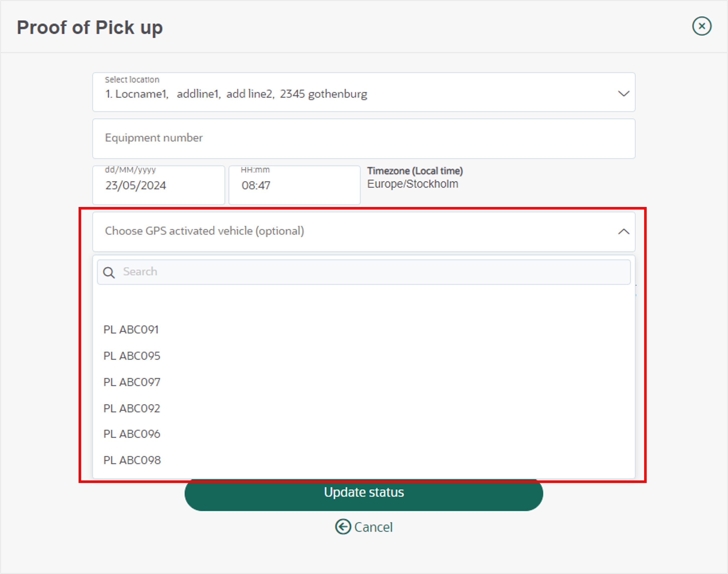The image size is (728, 574).
Task: Choose PL ABC097 in the vehicle list
Action: tap(132, 382)
